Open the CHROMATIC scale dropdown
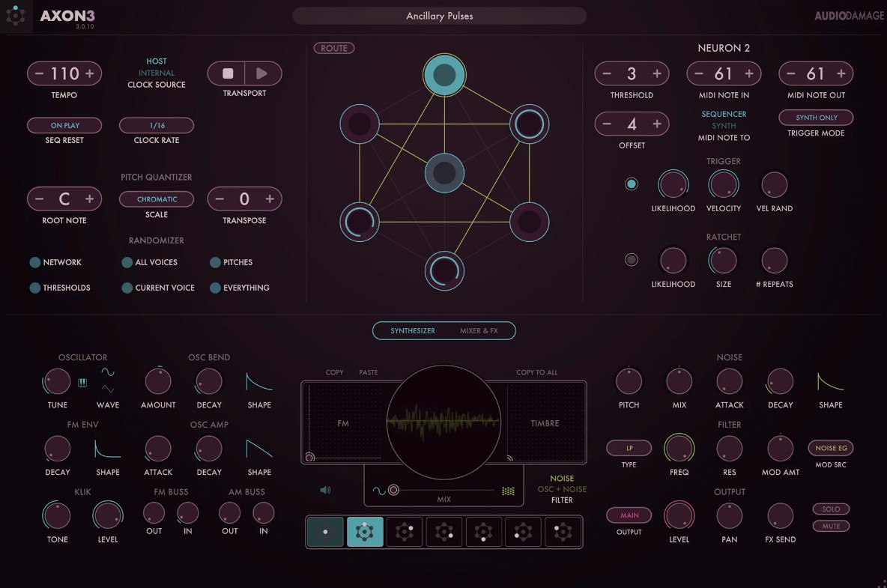Image resolution: width=887 pixels, height=588 pixels. [x=157, y=199]
